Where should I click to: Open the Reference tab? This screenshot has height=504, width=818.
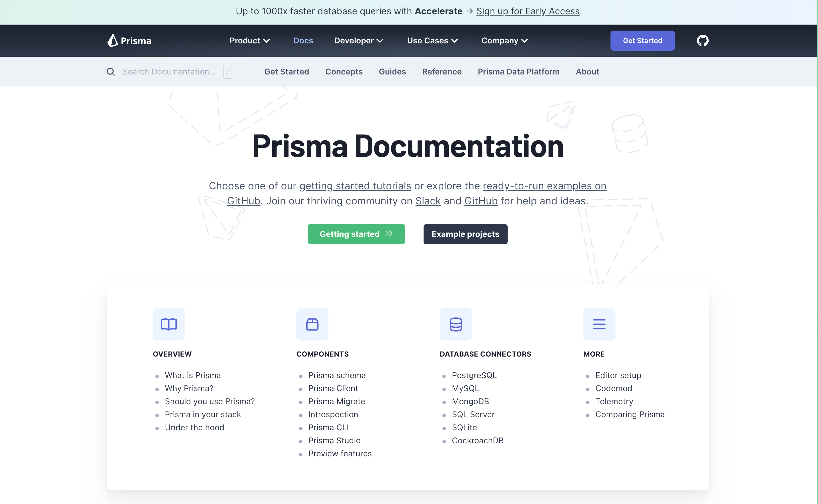[x=442, y=72]
